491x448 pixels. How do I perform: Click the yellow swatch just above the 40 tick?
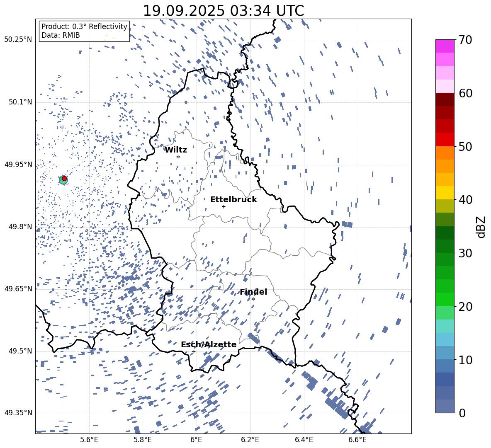445,193
